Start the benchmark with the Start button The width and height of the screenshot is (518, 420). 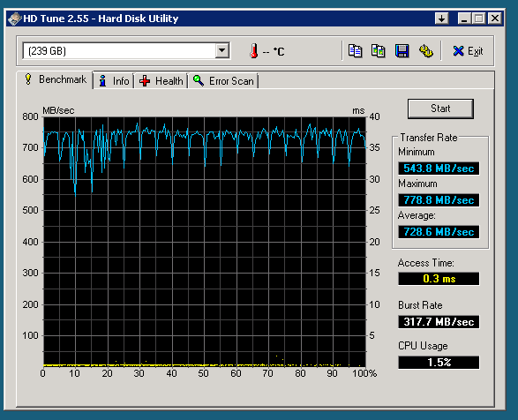point(440,109)
